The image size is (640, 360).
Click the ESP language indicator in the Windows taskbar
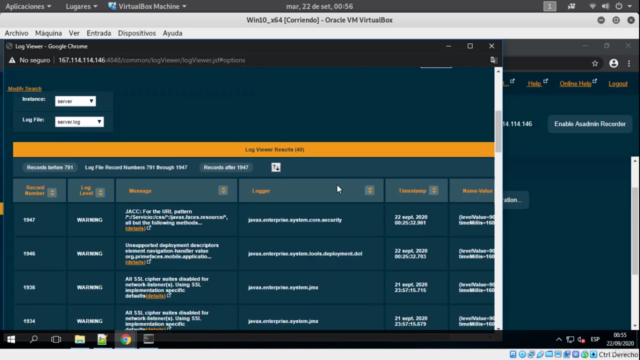pyautogui.click(x=595, y=340)
